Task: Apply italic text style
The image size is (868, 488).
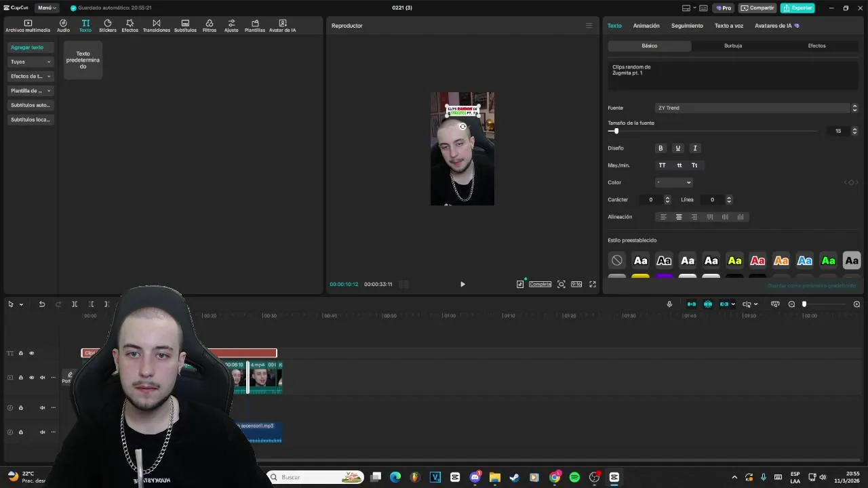Action: (694, 148)
